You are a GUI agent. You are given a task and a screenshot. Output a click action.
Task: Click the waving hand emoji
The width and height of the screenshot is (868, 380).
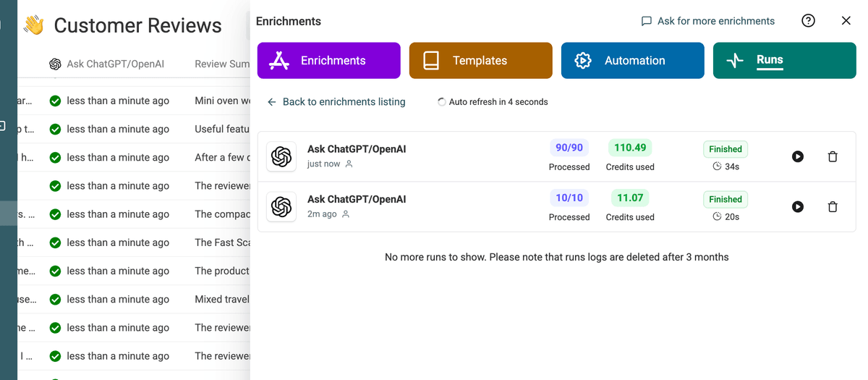pyautogui.click(x=33, y=25)
